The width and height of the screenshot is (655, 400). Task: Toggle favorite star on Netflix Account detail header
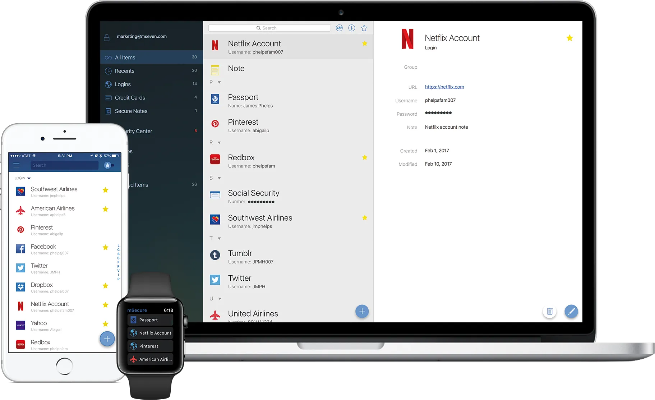[x=570, y=38]
